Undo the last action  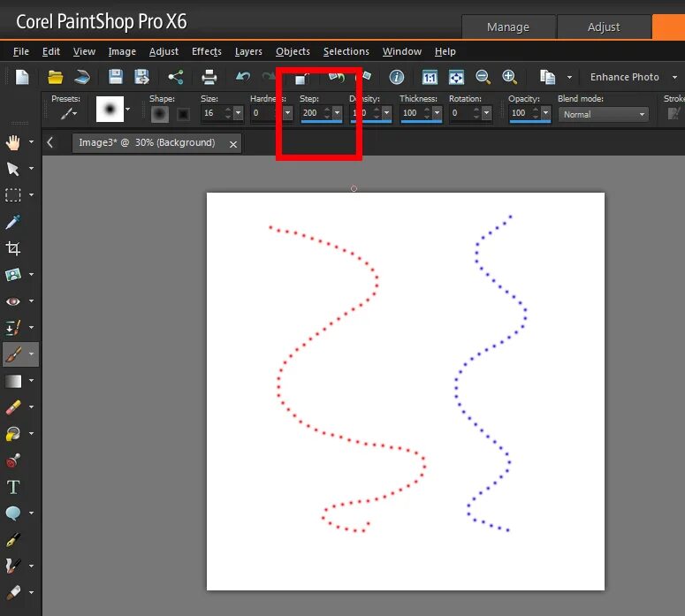click(243, 77)
